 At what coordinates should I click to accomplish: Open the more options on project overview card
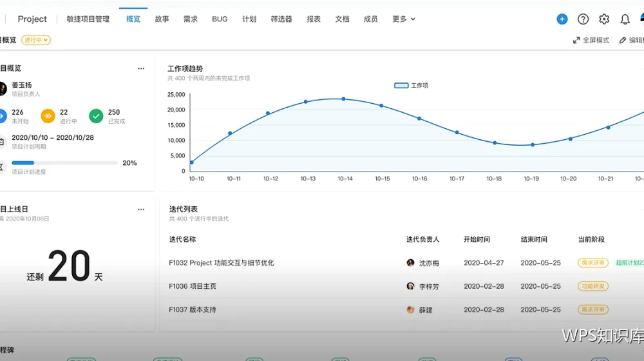(x=141, y=69)
